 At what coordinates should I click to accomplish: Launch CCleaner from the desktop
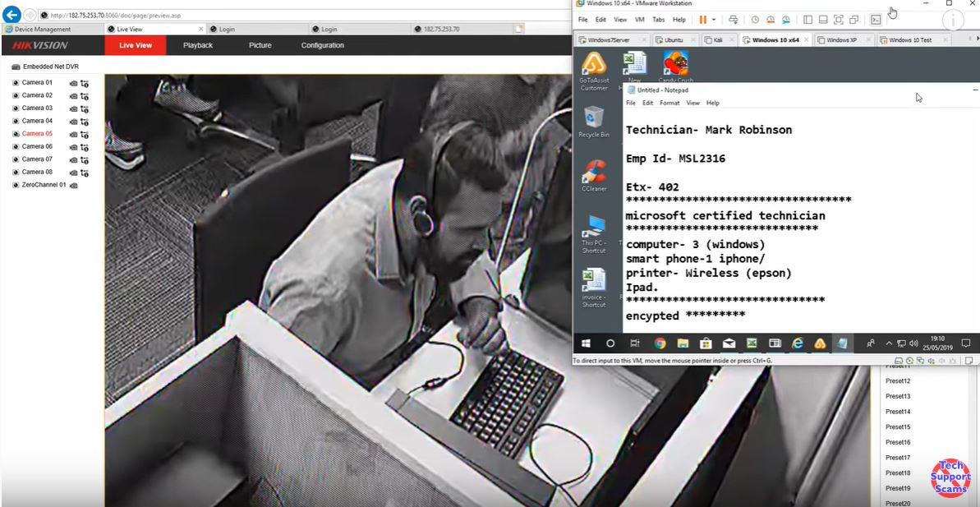click(x=595, y=174)
